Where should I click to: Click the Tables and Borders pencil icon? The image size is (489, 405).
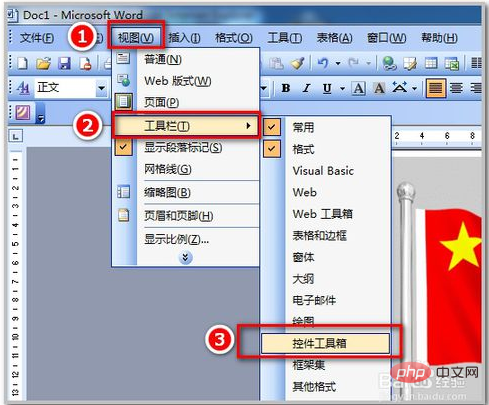point(410,63)
